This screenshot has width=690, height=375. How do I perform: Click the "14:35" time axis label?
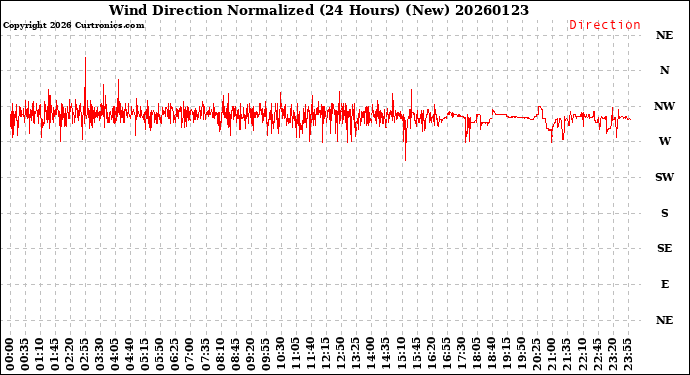[386, 355]
